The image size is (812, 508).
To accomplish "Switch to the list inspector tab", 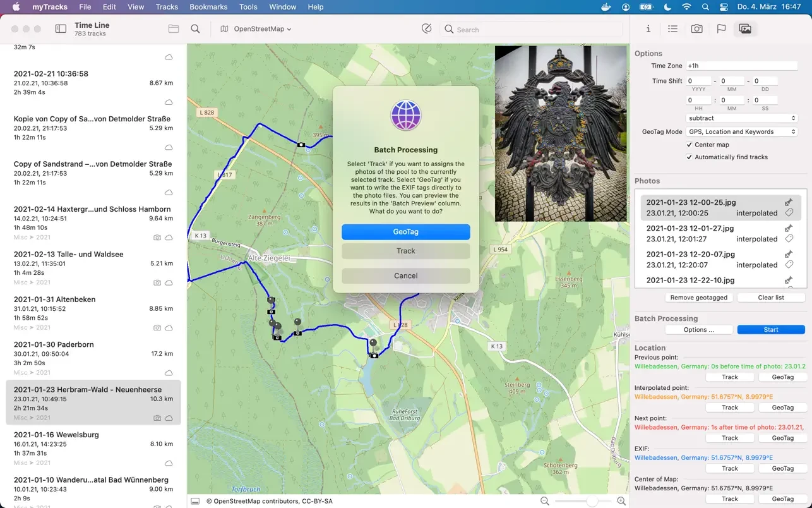I will coord(672,29).
